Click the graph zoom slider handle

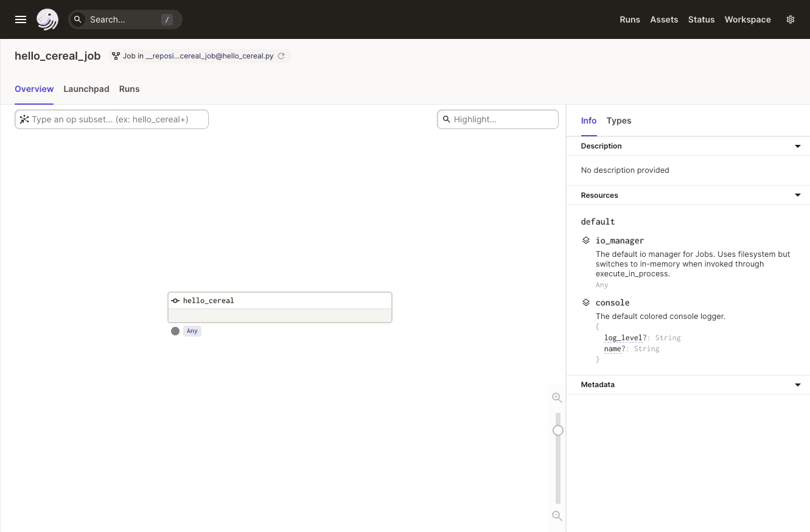558,430
